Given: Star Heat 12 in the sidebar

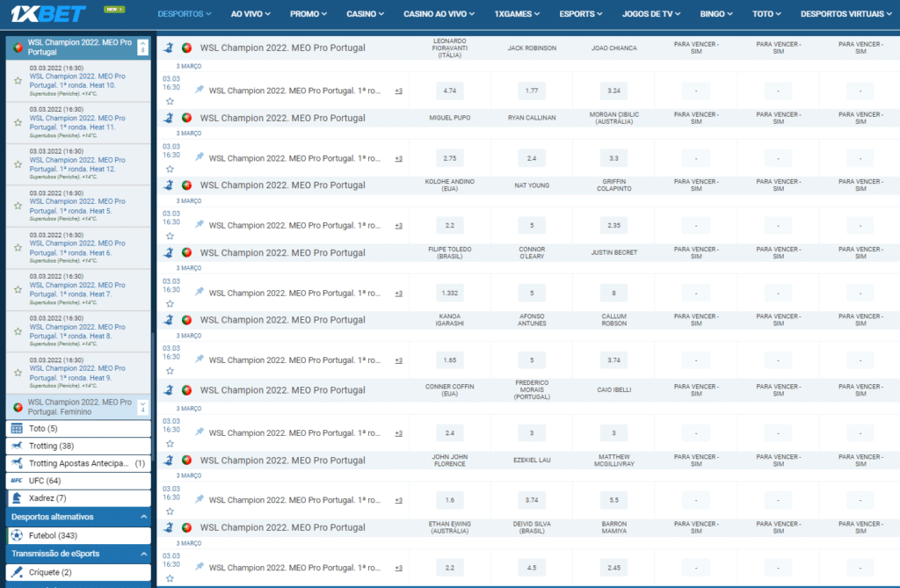Looking at the screenshot, I should 18,164.
